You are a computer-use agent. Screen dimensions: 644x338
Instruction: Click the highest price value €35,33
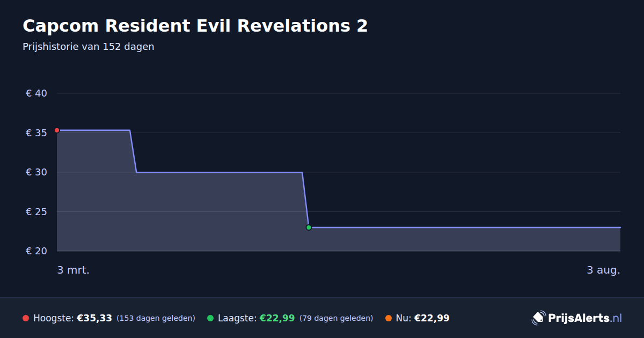coord(94,318)
